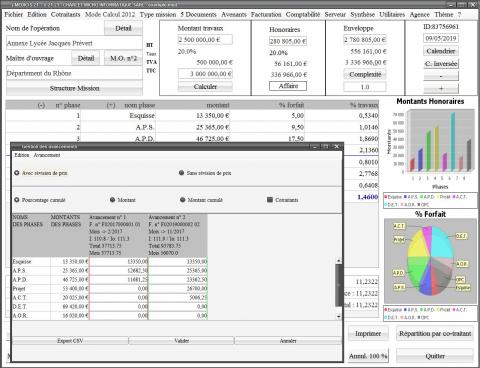Click the Annuler button in dialog
Screen dimensions: 480x368
[288, 341]
